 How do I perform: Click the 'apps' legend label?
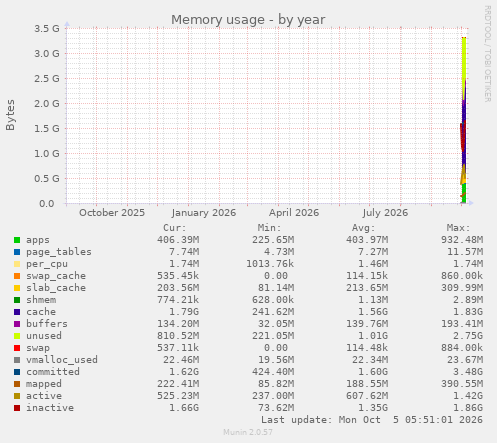[x=38, y=240]
